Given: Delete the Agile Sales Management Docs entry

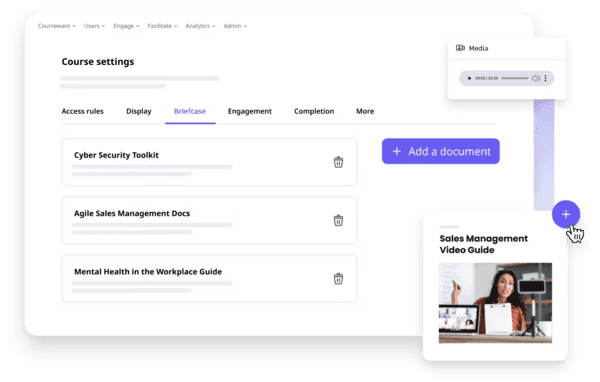Looking at the screenshot, I should [338, 220].
